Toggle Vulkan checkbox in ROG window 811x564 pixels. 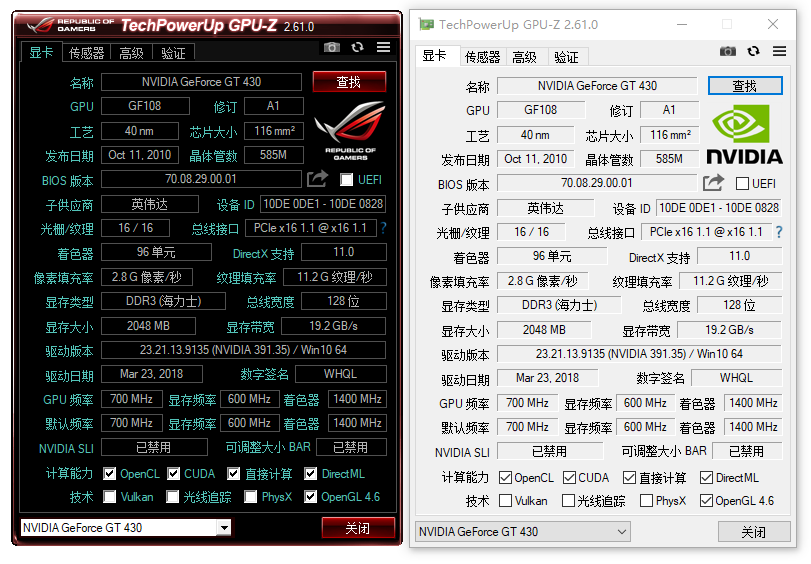[109, 497]
